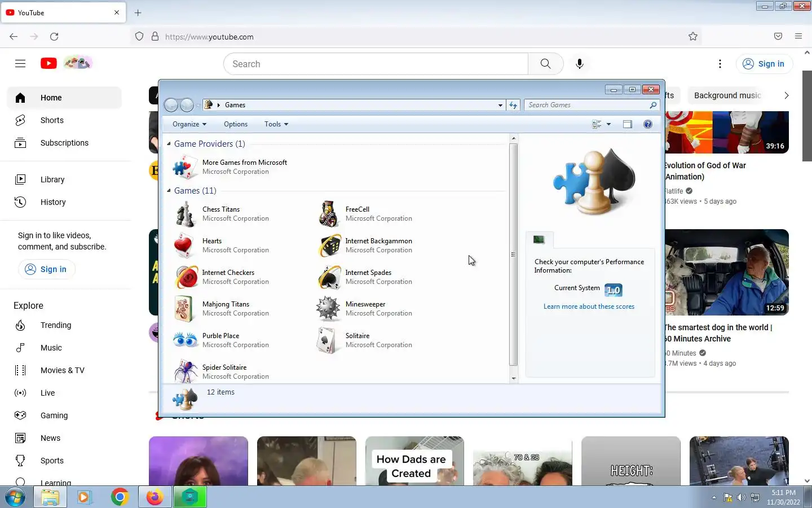Image resolution: width=812 pixels, height=508 pixels.
Task: Open the YouTube hamburger guide menu
Action: 20,64
